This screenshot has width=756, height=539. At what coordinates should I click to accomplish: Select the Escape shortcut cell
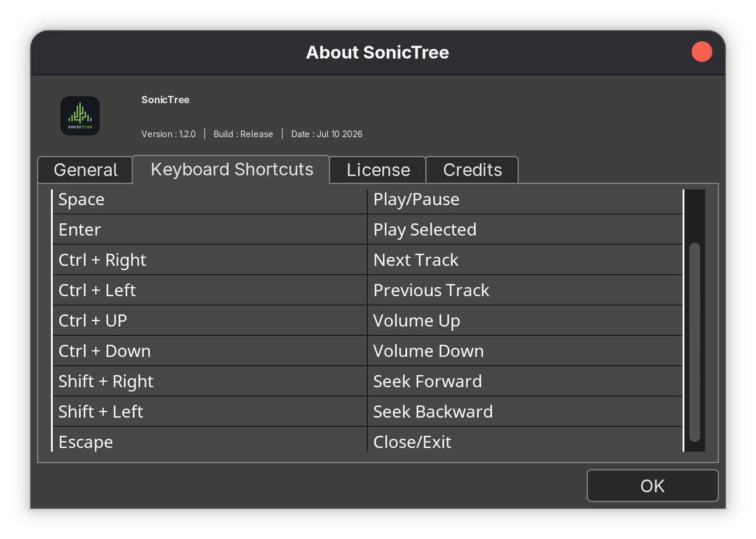[210, 439]
